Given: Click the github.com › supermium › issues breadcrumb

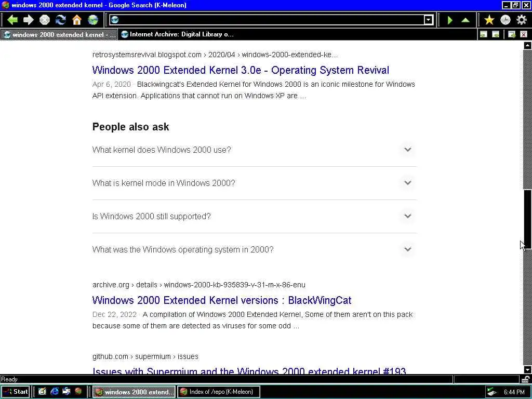Looking at the screenshot, I should 145,356.
